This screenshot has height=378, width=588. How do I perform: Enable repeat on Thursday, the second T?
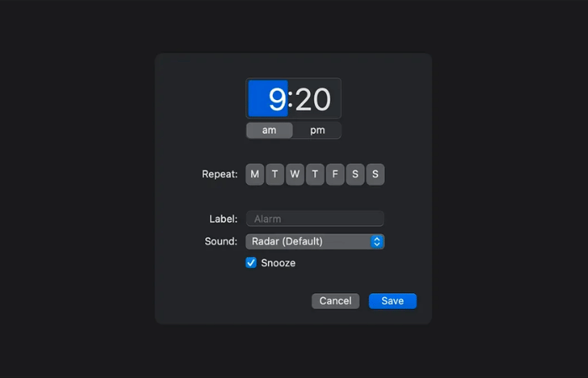tap(315, 175)
